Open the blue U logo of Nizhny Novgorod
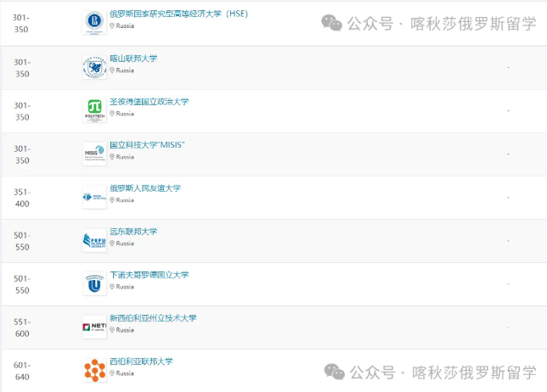Viewport: 547px width, 392px height. [x=94, y=283]
